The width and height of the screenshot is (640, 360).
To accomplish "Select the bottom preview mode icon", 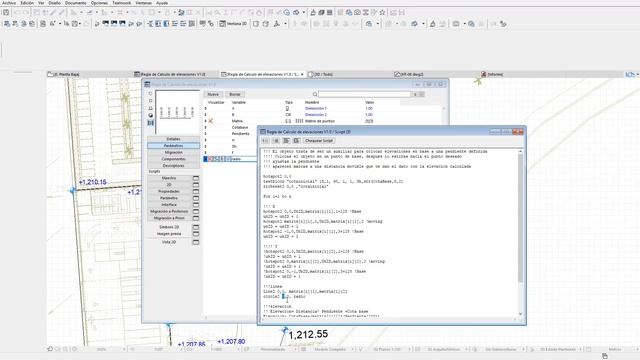I will [151, 123].
